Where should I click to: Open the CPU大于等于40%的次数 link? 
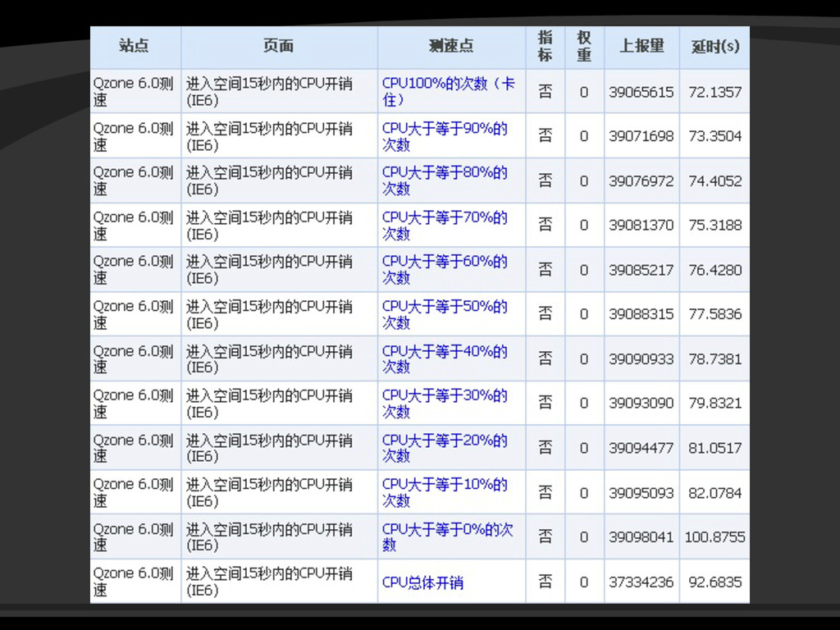click(x=445, y=358)
